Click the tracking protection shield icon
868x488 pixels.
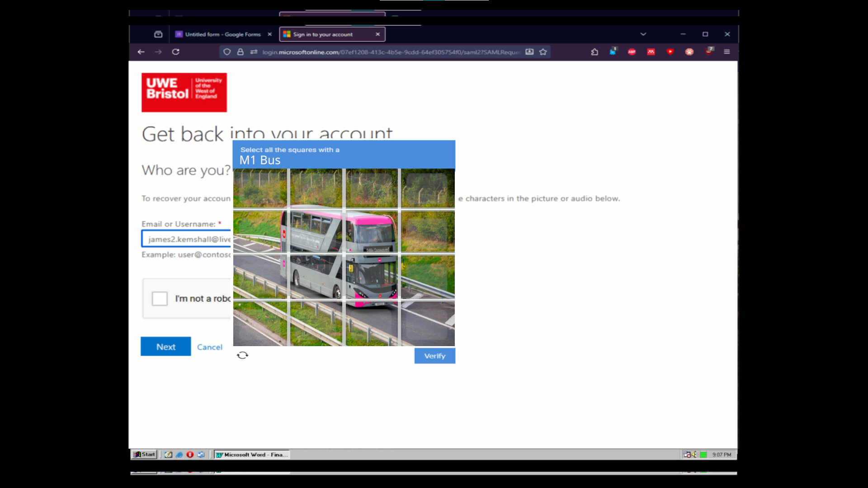(227, 52)
